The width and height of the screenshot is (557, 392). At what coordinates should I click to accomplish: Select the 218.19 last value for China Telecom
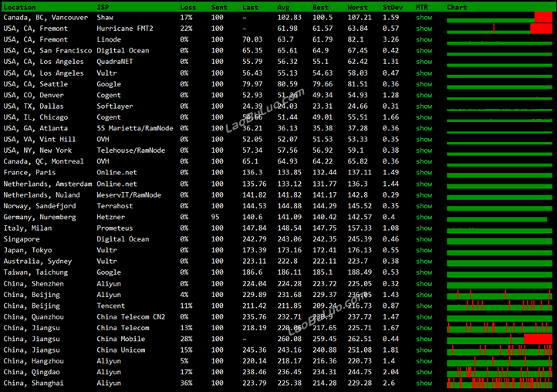[255, 328]
